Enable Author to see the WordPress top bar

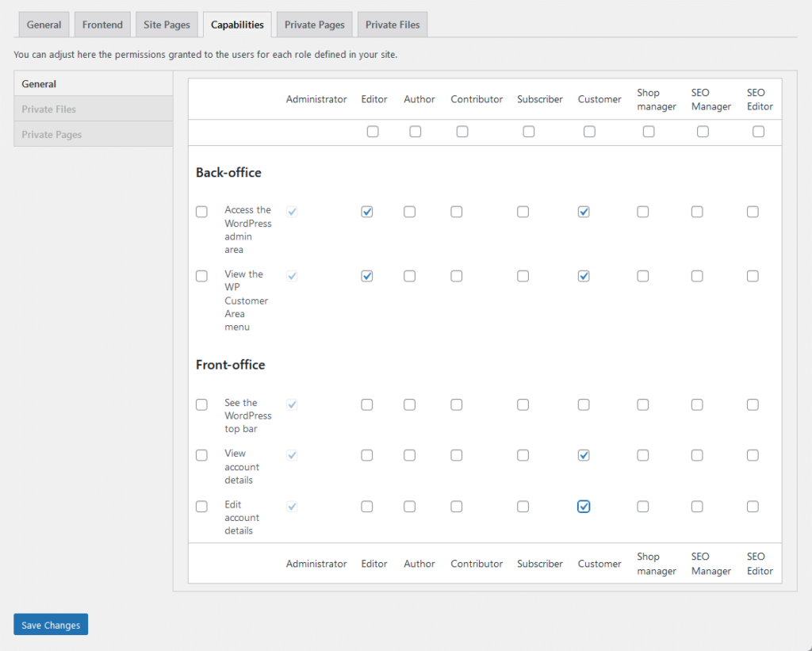coord(410,404)
